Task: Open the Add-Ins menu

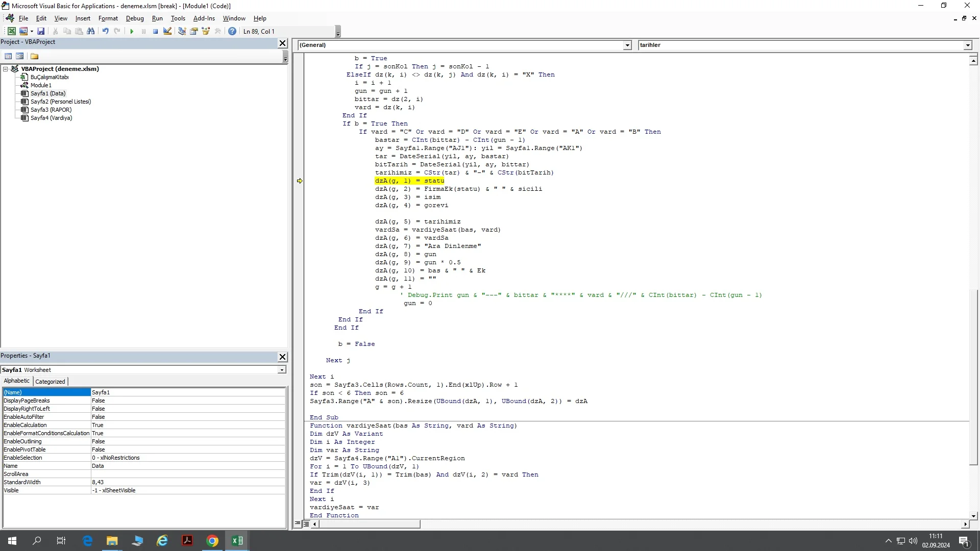Action: 204,18
